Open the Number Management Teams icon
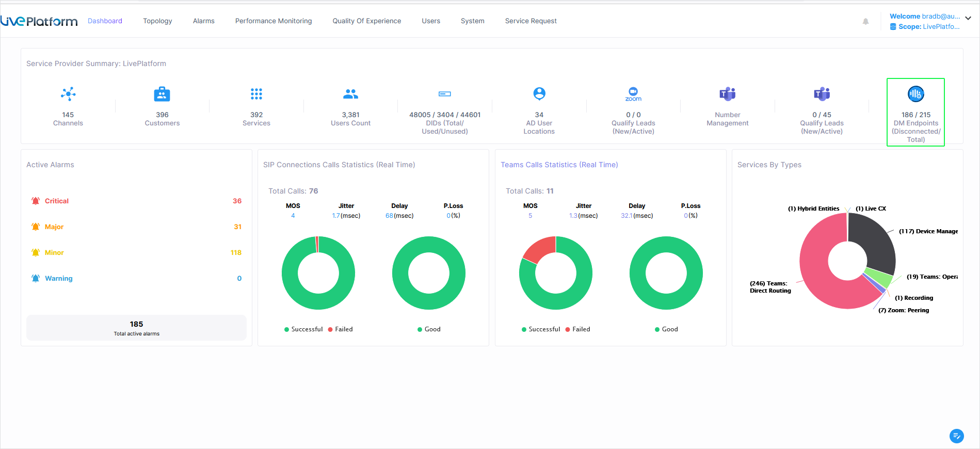This screenshot has width=980, height=449. 728,94
